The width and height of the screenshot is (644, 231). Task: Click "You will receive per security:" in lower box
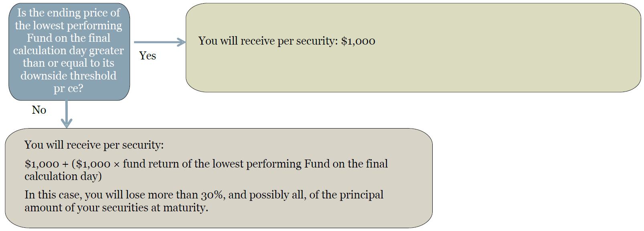click(94, 145)
